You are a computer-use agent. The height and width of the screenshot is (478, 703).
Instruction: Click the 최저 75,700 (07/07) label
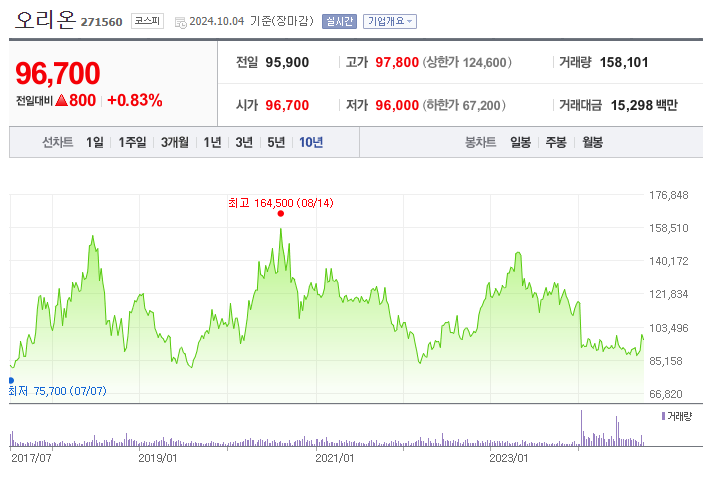[57, 391]
